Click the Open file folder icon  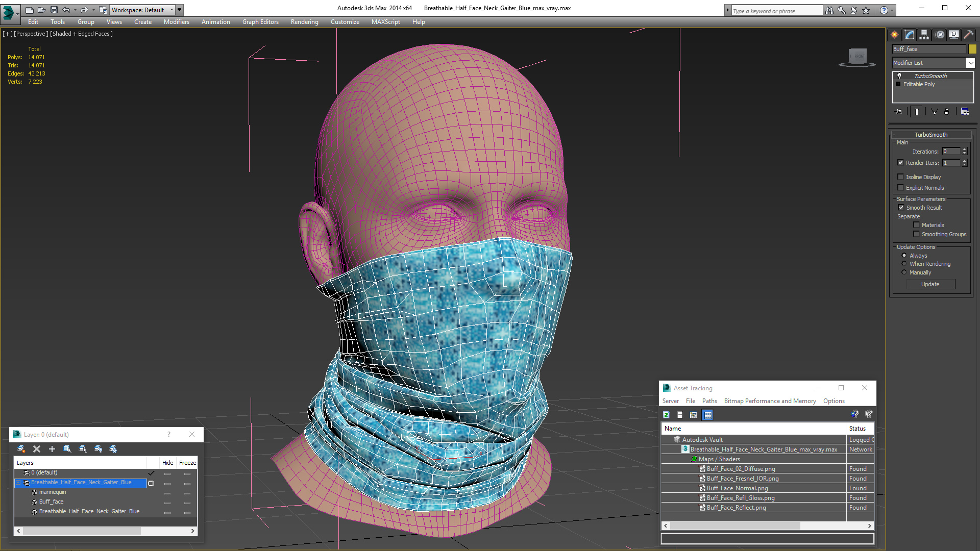point(42,10)
